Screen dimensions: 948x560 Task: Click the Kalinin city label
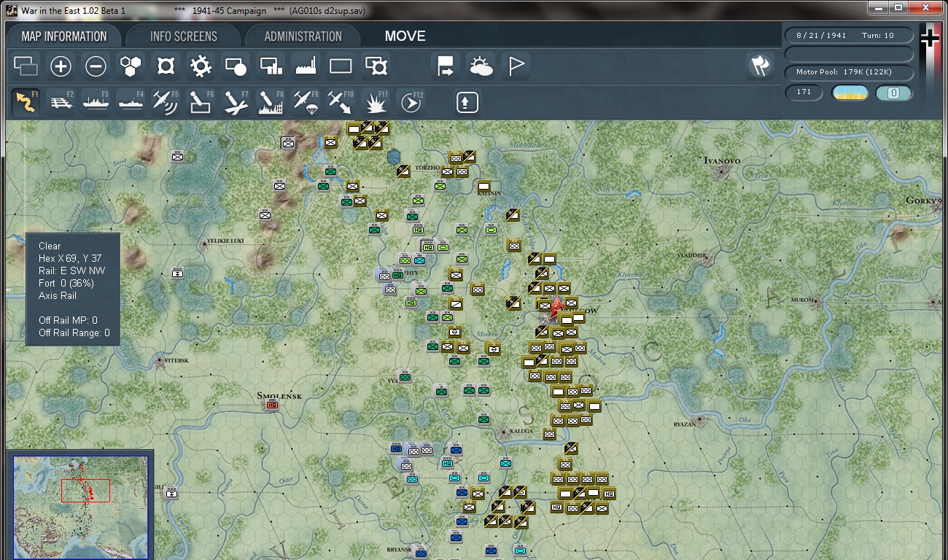[x=489, y=193]
